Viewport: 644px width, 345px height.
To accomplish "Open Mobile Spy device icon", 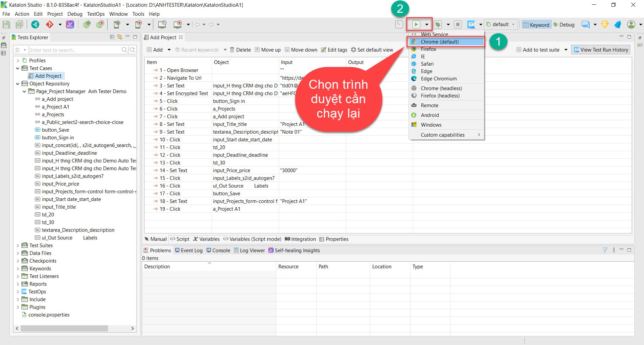I will [117, 24].
